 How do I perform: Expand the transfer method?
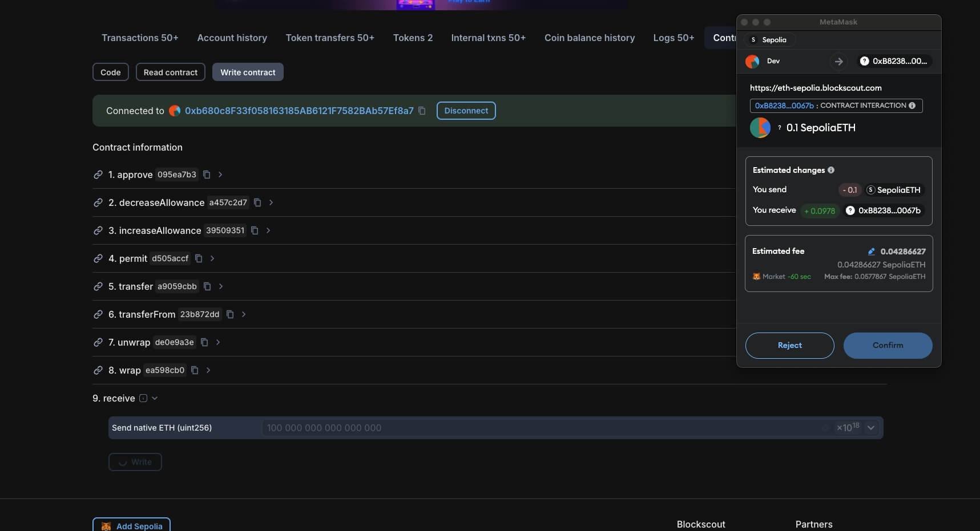pyautogui.click(x=221, y=286)
